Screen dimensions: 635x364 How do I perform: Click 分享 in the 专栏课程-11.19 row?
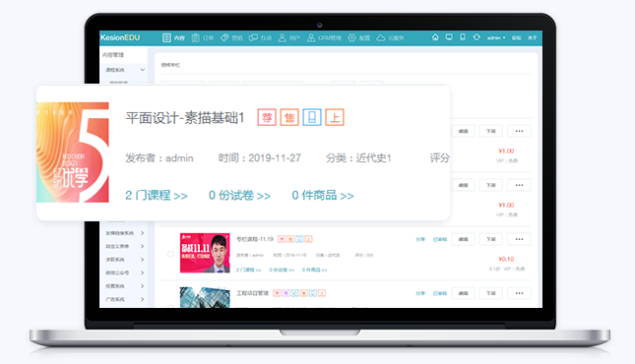tap(420, 239)
